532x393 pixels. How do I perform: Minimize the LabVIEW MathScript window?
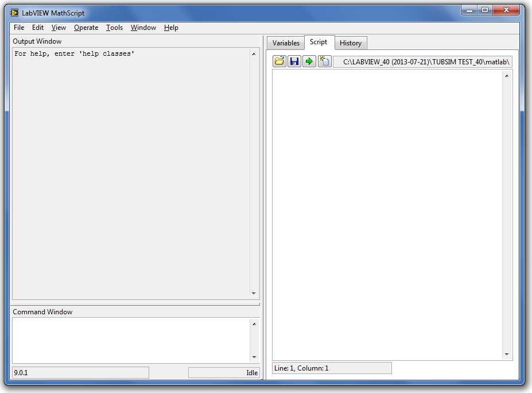tap(469, 10)
